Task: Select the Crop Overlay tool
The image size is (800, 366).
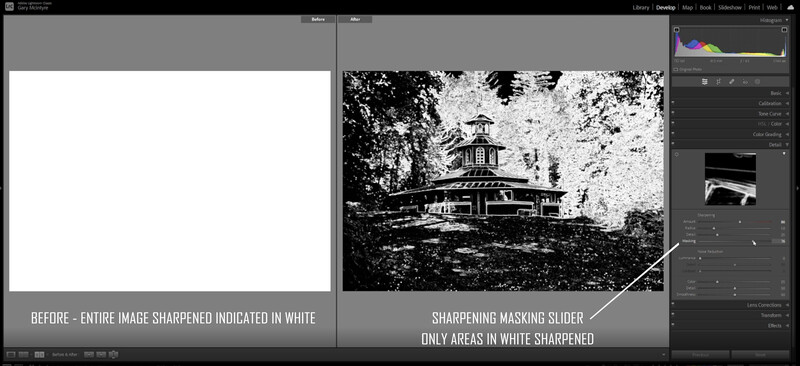Action: [718, 82]
